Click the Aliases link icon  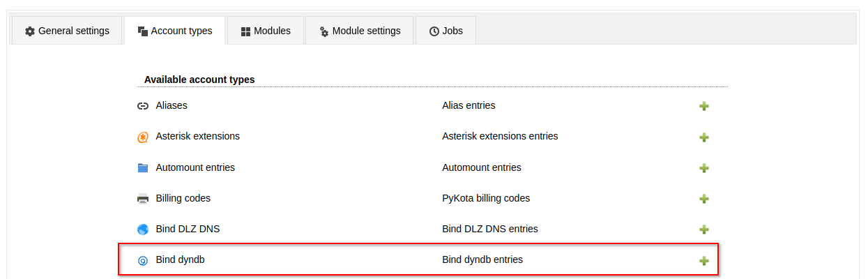[x=143, y=106]
